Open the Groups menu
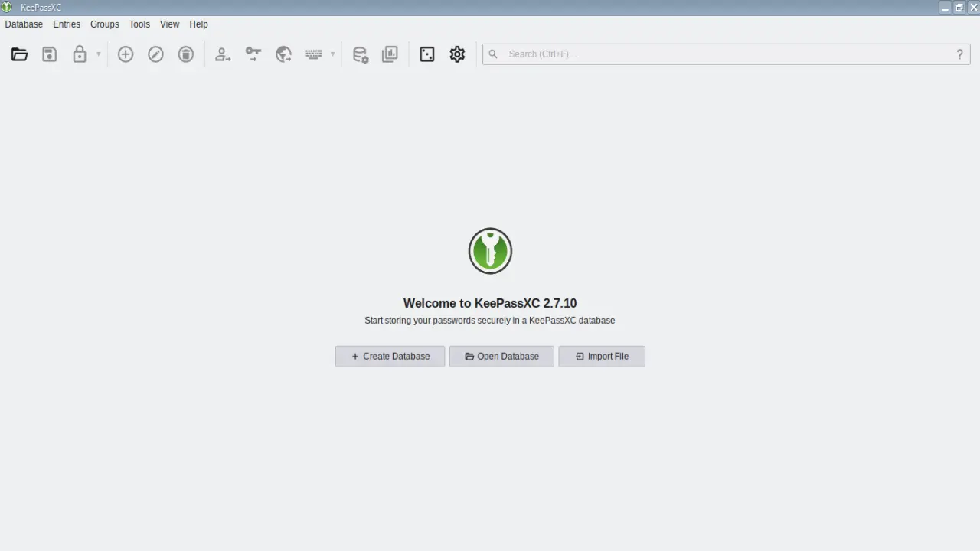The image size is (980, 551). pos(105,24)
